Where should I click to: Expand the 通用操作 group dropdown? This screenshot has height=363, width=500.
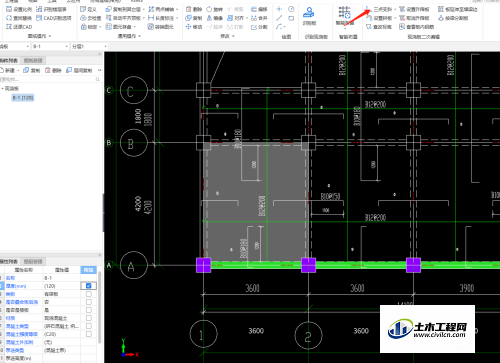tap(140, 36)
